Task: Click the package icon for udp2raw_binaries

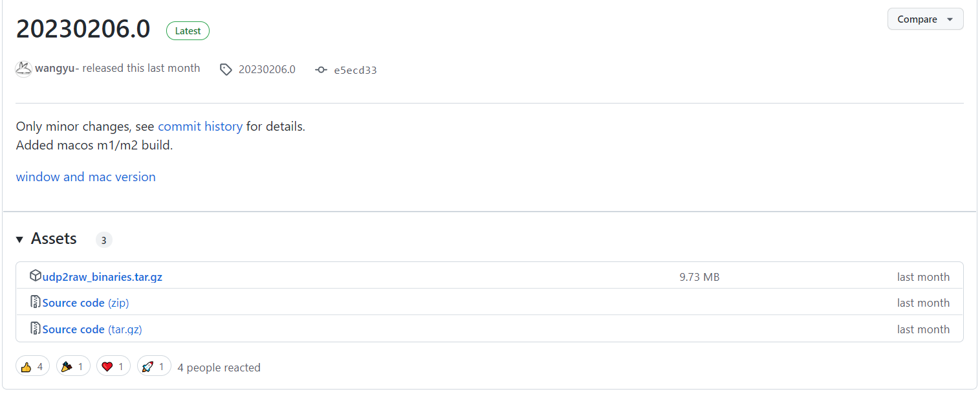Action: (x=36, y=276)
